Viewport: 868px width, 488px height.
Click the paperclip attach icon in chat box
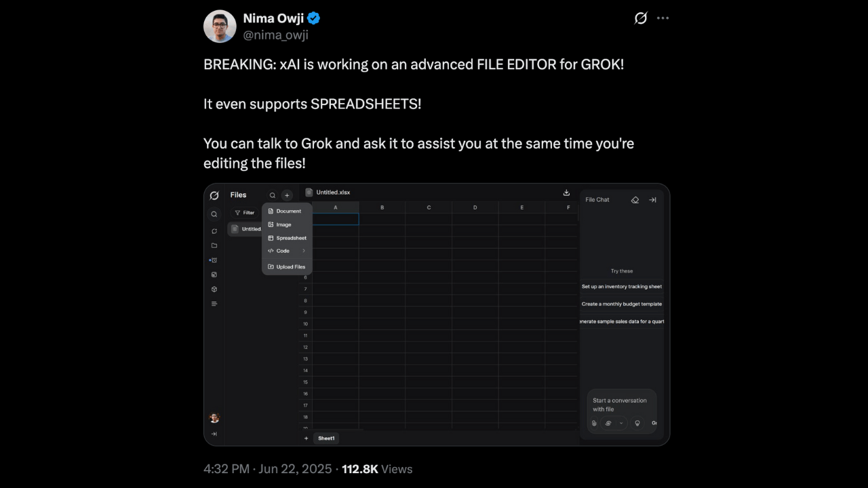coord(594,423)
